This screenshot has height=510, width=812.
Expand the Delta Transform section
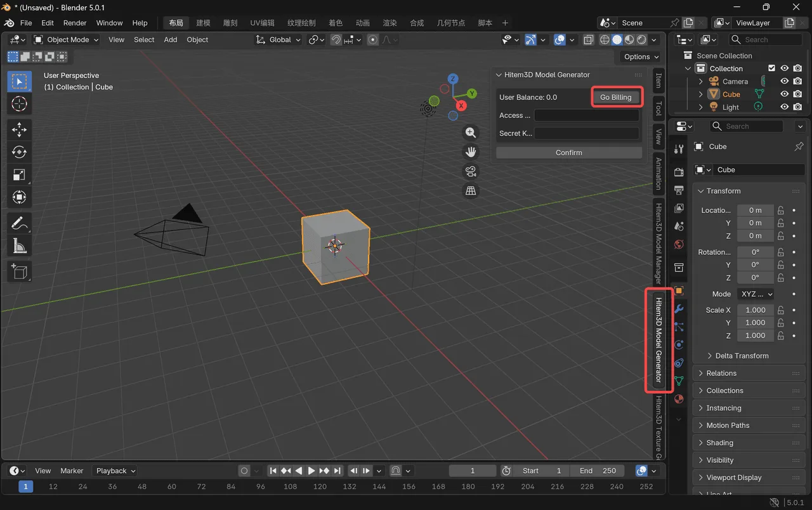coord(742,356)
